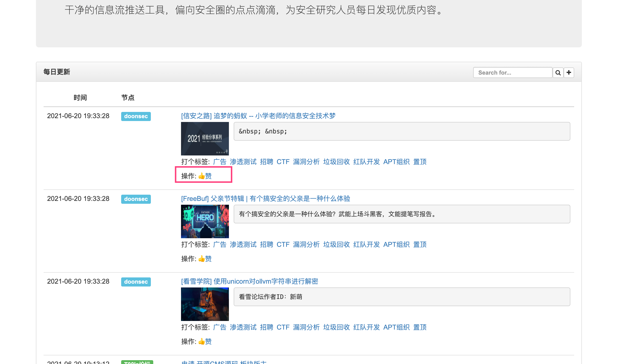Tag the FreeBuf post as CTF
The width and height of the screenshot is (618, 364).
coord(283,244)
